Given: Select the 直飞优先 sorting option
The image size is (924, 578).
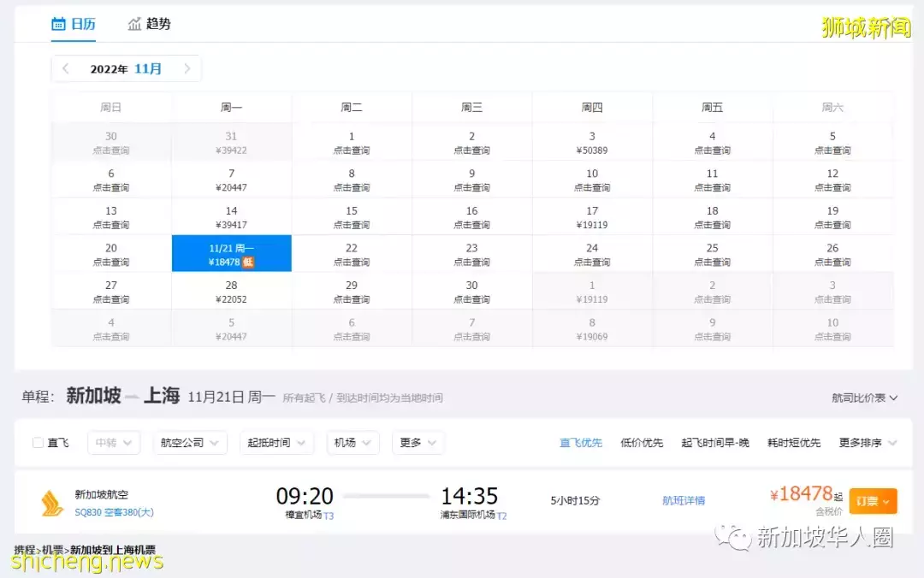Looking at the screenshot, I should pyautogui.click(x=580, y=442).
